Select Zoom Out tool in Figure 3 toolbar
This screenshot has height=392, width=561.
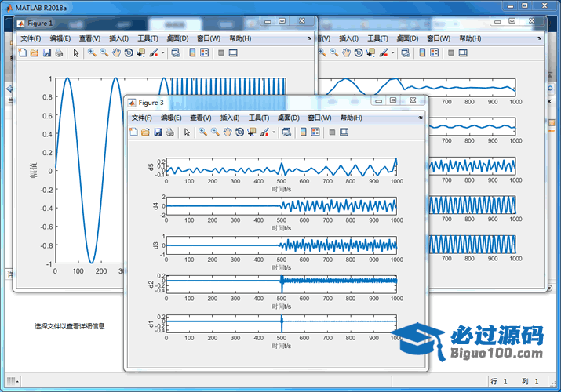click(215, 132)
